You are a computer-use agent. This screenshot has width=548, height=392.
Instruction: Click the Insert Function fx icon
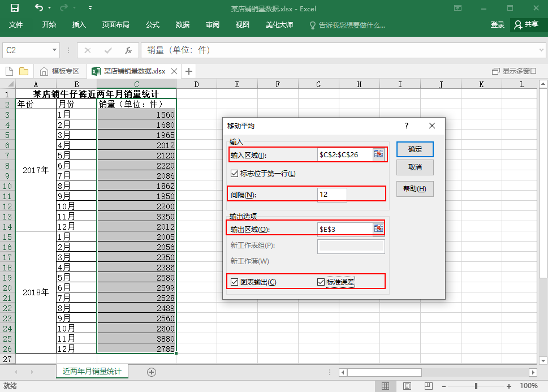tap(128, 50)
